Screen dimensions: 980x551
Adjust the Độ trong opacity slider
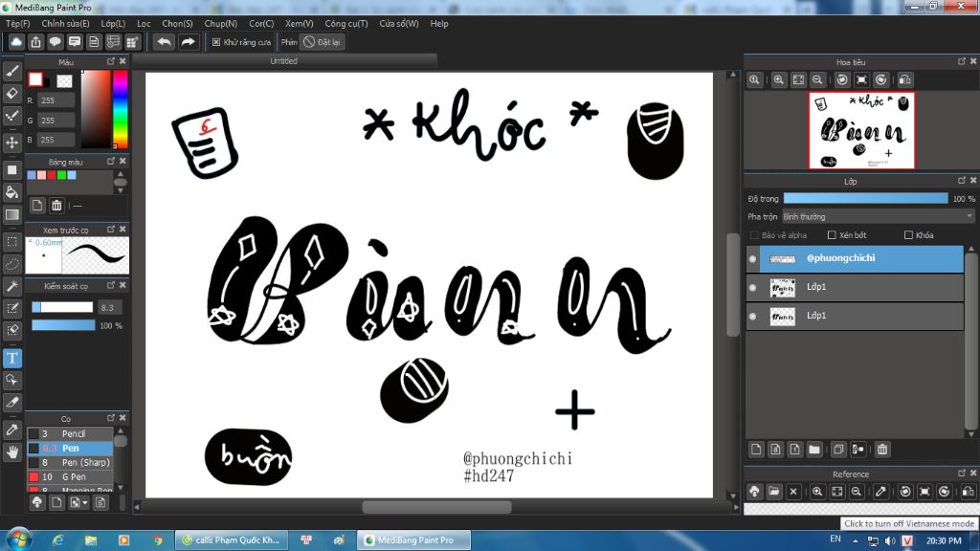[x=865, y=199]
